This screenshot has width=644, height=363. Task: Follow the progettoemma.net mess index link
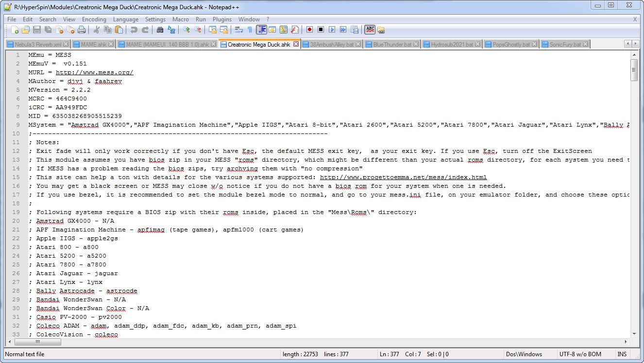click(x=403, y=177)
